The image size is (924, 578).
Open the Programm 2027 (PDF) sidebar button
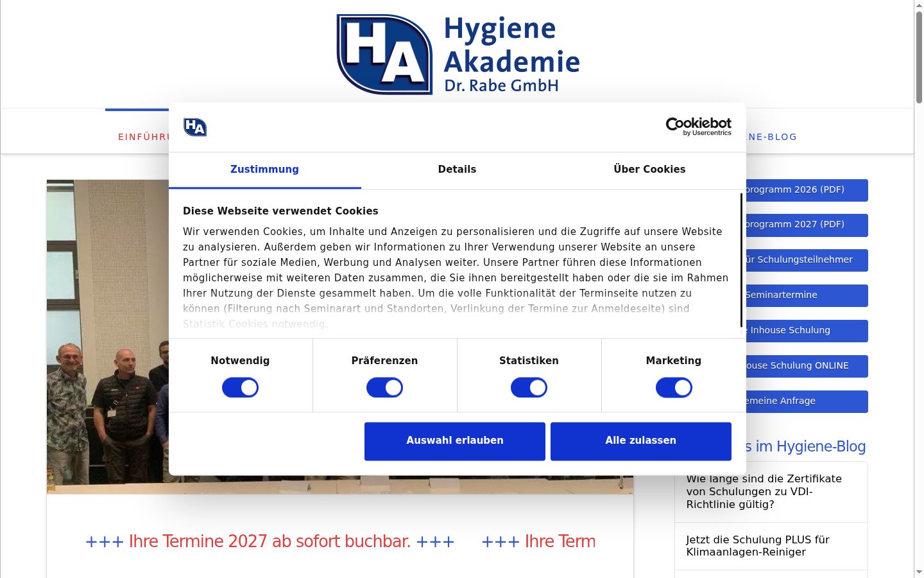coord(807,225)
